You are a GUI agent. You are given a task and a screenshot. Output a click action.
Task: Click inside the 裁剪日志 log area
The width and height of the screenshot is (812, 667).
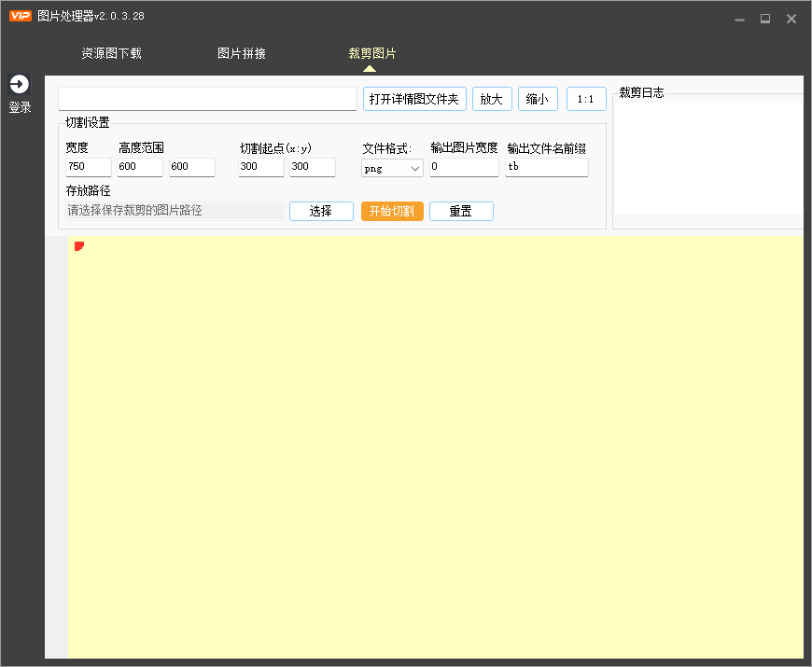pyautogui.click(x=708, y=158)
